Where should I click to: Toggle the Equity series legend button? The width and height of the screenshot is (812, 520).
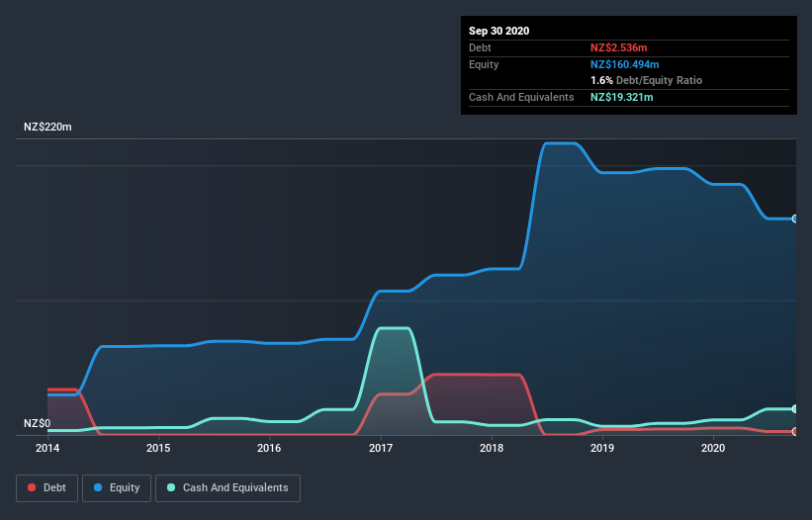117,488
